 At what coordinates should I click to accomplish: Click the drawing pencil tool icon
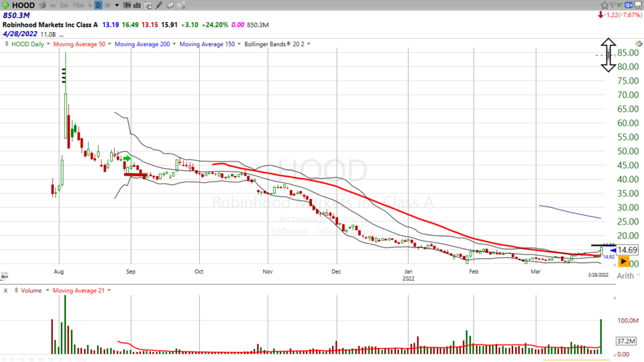pyautogui.click(x=158, y=5)
